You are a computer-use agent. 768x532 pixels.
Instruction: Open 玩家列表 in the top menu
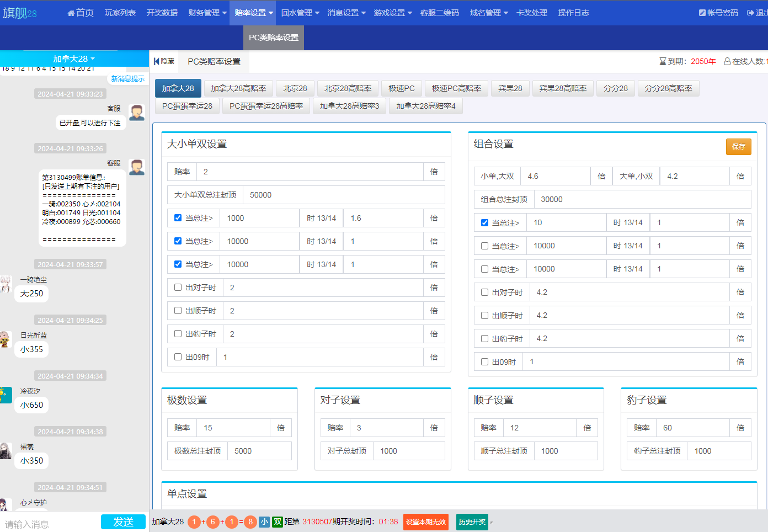pos(120,13)
